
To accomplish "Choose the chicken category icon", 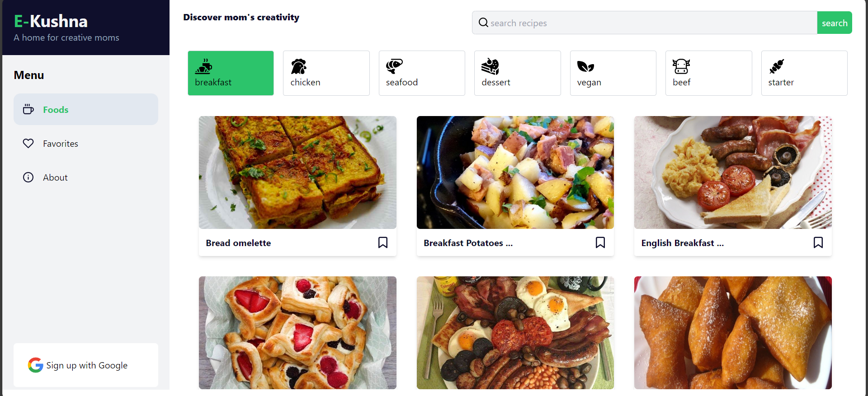I will (x=298, y=66).
